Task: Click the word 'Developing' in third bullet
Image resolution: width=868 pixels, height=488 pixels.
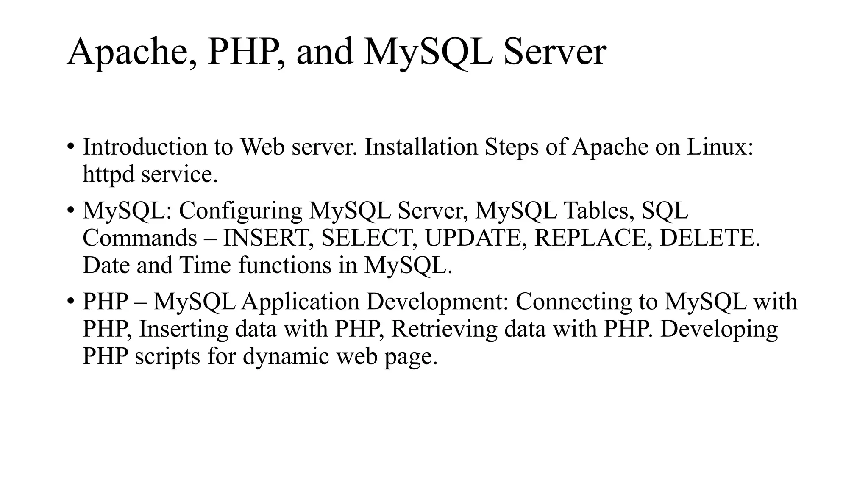Action: click(719, 329)
